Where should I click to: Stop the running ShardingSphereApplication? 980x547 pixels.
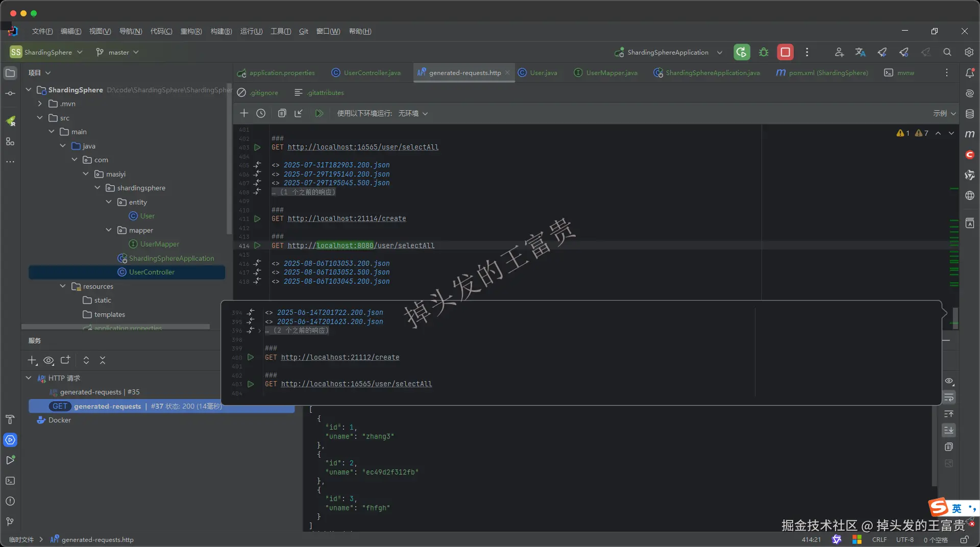(x=785, y=52)
